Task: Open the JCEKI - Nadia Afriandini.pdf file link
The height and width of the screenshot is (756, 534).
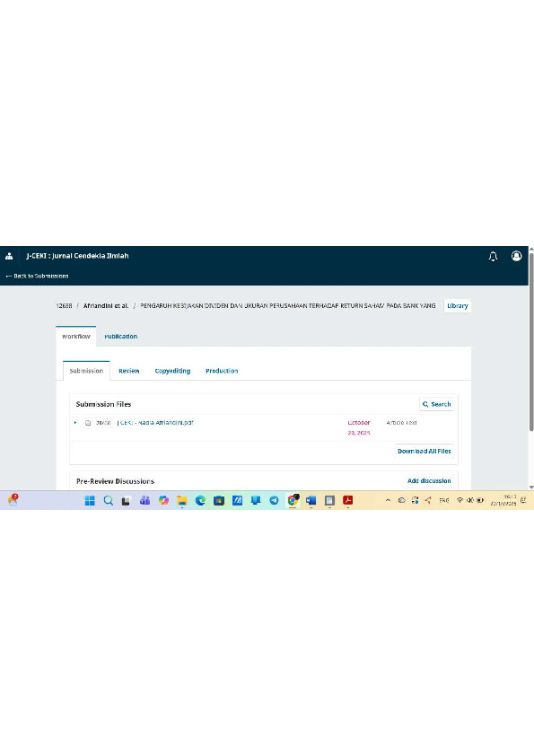Action: pyautogui.click(x=155, y=422)
